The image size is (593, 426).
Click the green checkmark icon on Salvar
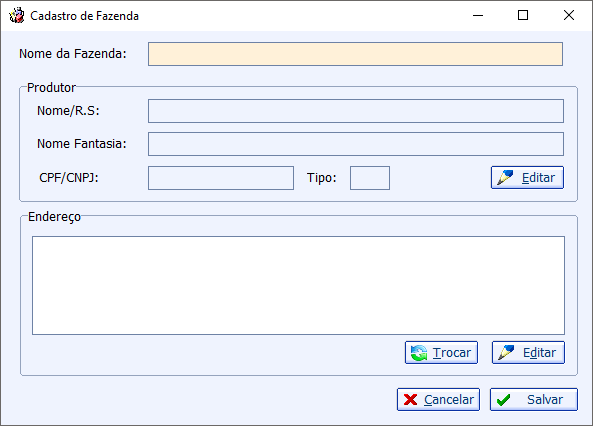(503, 400)
